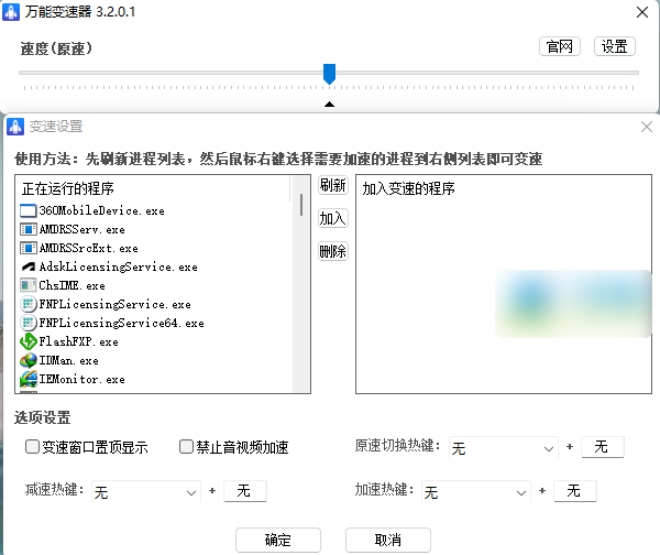Enable 禁止音视频加速 checkbox
660x555 pixels.
(x=186, y=446)
